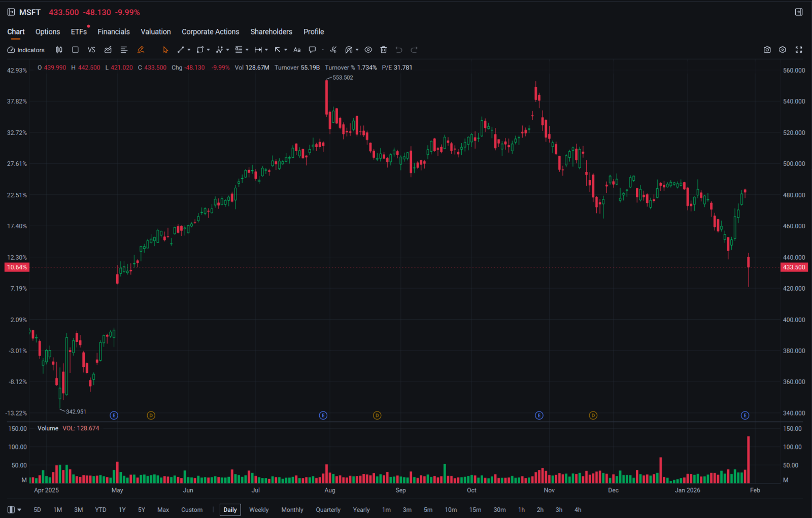Open the Indicators panel
This screenshot has width=812, height=518.
(26, 50)
